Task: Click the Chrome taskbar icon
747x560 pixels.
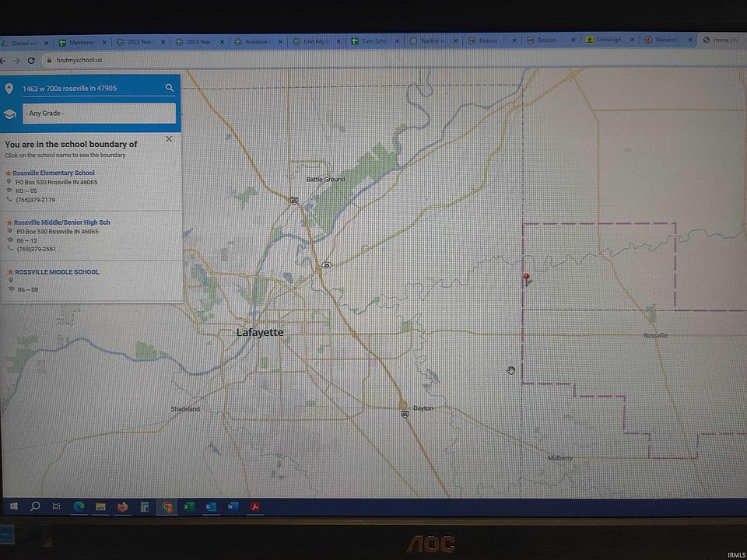Action: click(x=167, y=506)
